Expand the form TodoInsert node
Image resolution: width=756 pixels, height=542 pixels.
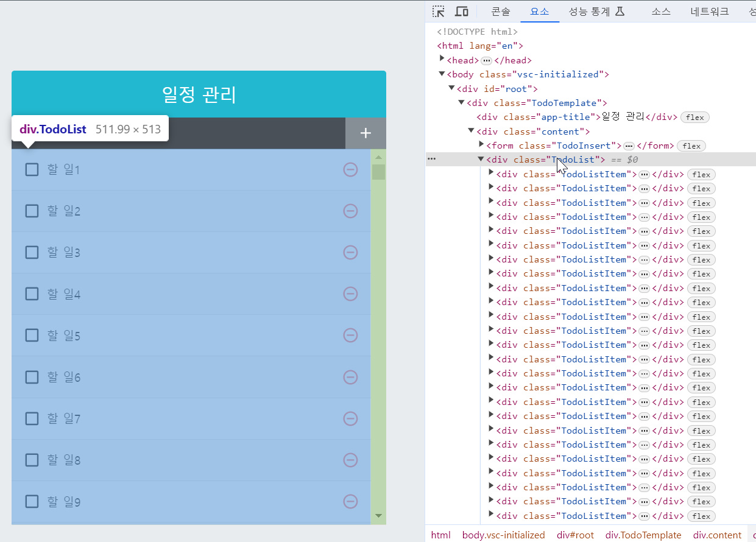(481, 144)
